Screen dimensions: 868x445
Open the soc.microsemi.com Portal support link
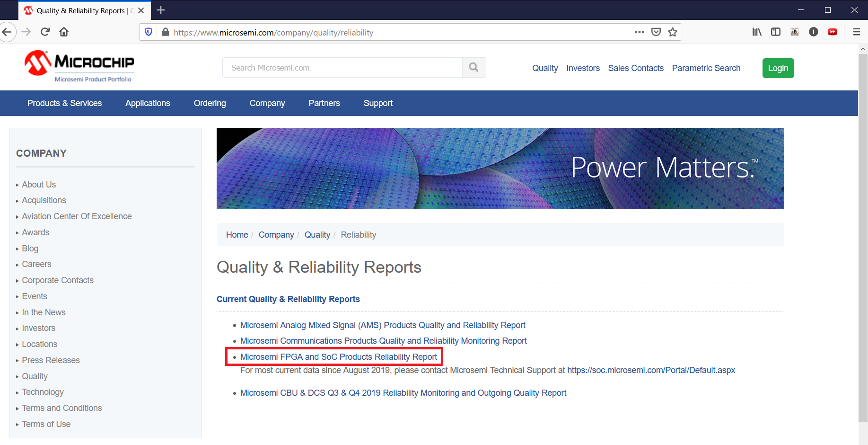(x=651, y=370)
